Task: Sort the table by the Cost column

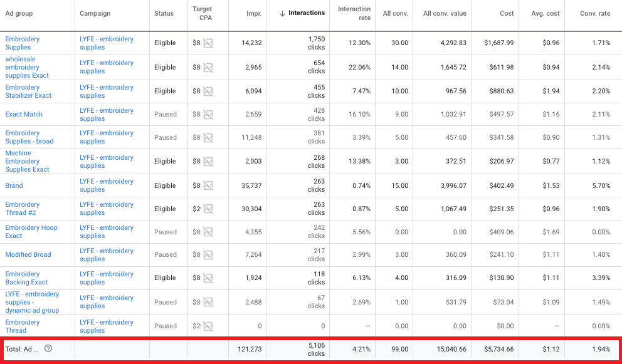Action: (x=507, y=13)
